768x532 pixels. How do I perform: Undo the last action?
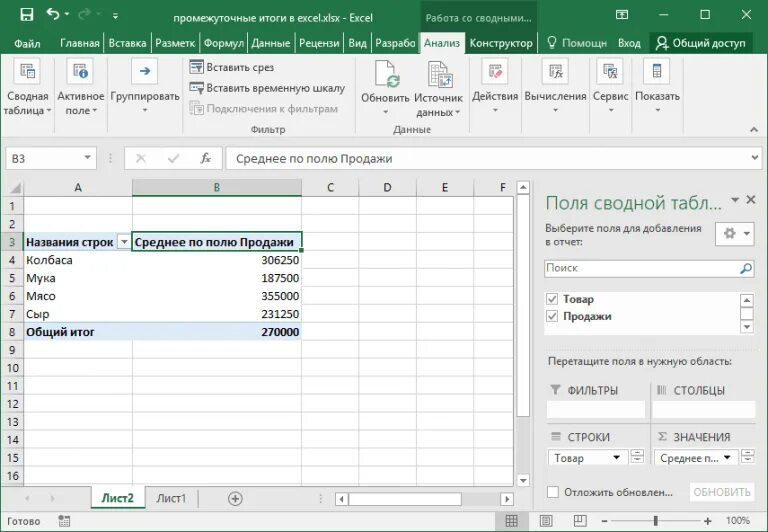[53, 15]
